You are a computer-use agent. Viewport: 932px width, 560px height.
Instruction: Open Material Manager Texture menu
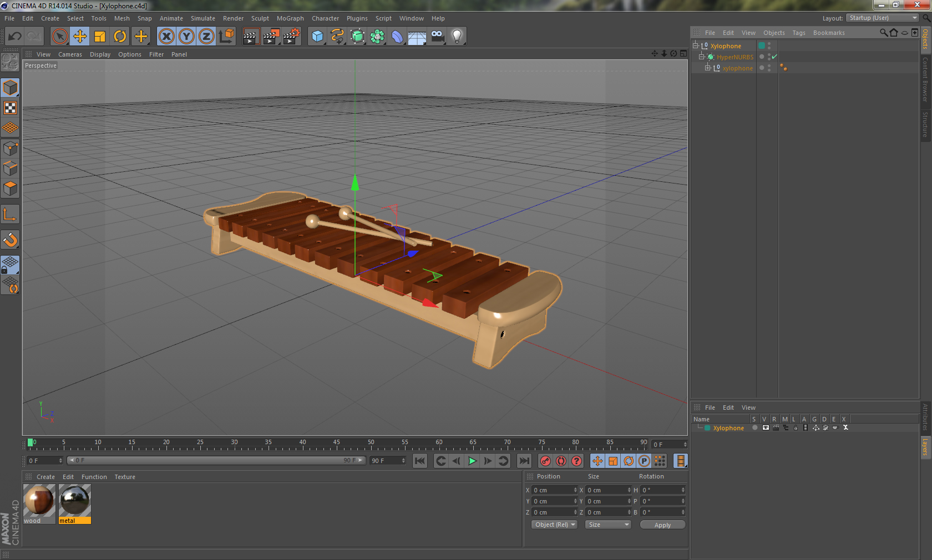(x=125, y=477)
